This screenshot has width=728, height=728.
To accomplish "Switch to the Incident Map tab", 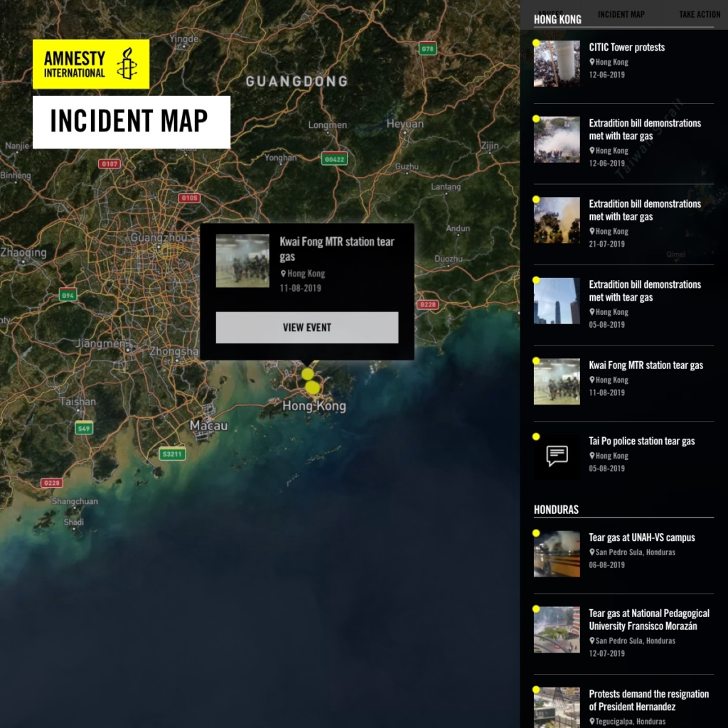I will [x=621, y=14].
